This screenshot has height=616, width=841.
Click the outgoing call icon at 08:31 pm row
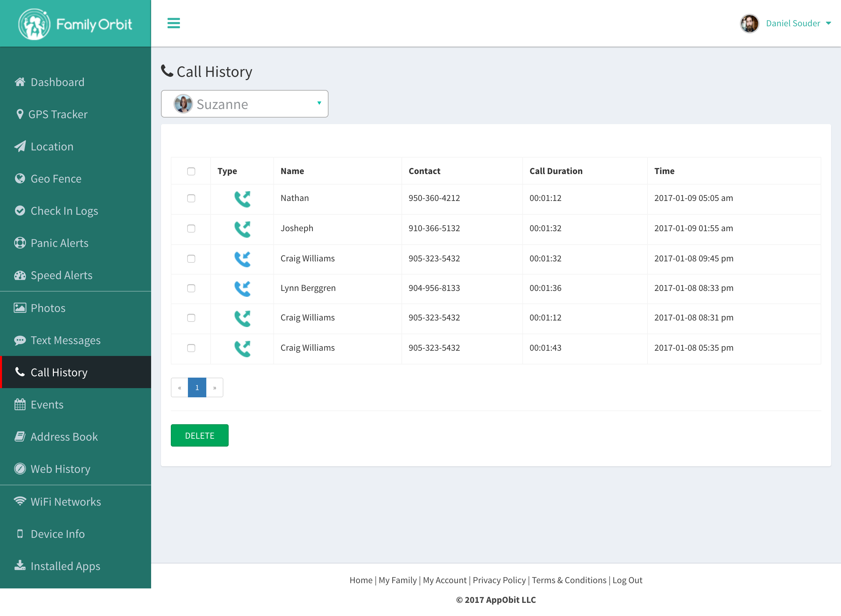[242, 319]
